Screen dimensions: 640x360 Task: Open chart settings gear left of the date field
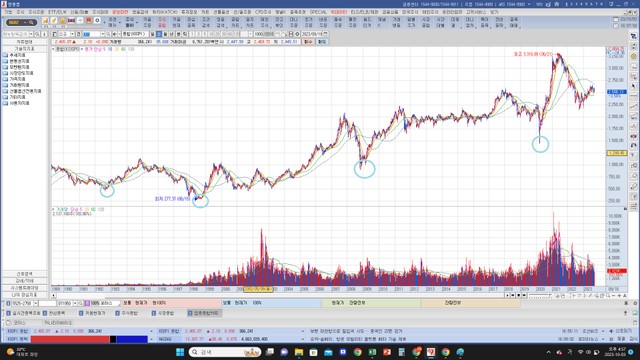297,34
